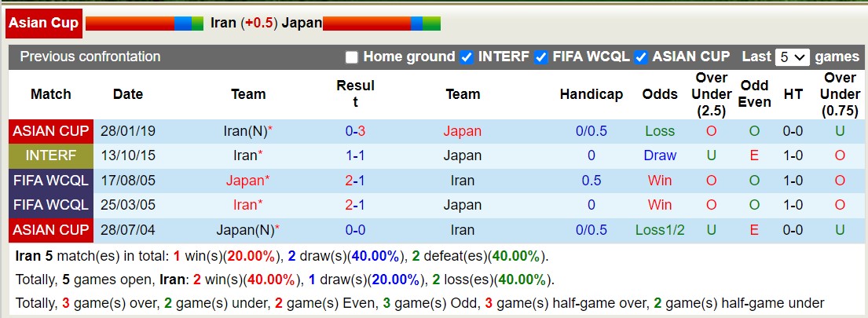This screenshot has width=868, height=318.
Task: Click the Handicap column header
Action: (591, 94)
